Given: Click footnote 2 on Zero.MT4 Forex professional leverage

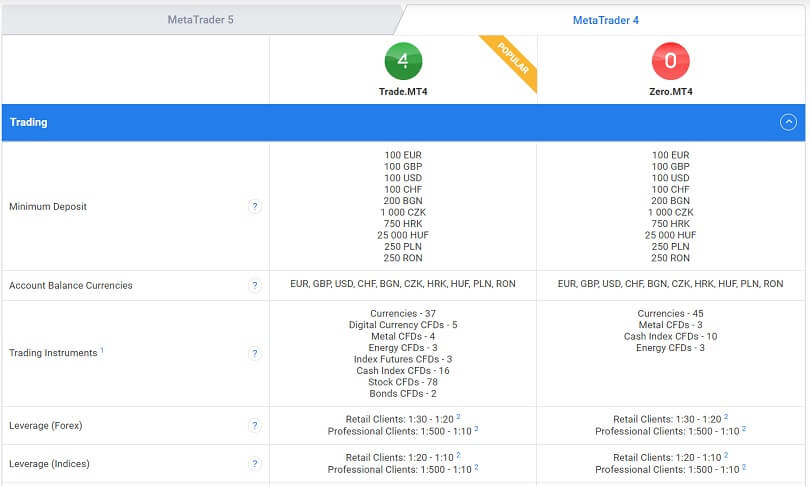Looking at the screenshot, I should point(744,429).
